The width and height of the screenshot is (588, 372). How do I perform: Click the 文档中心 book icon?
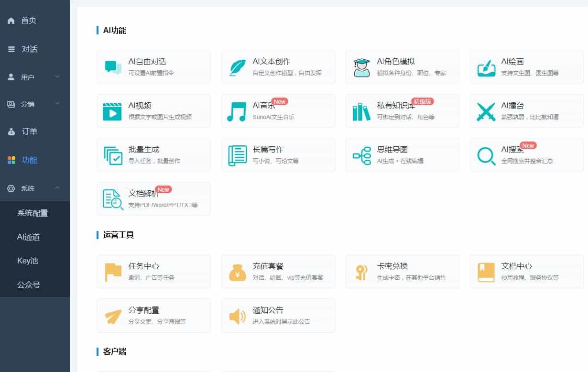pyautogui.click(x=486, y=272)
